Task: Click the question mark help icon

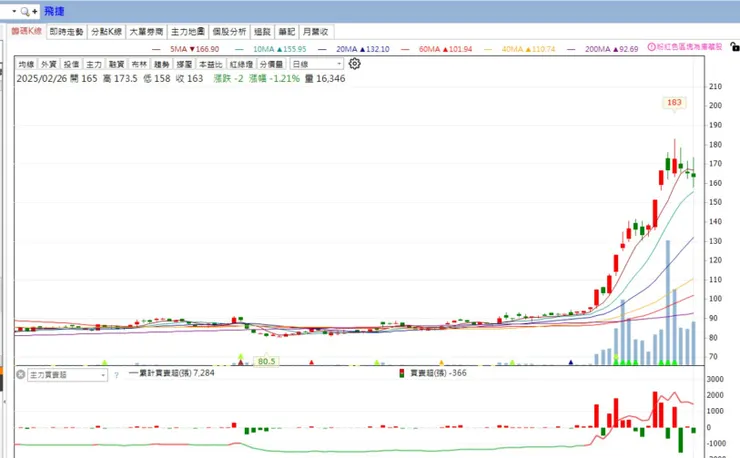Action: tap(116, 376)
